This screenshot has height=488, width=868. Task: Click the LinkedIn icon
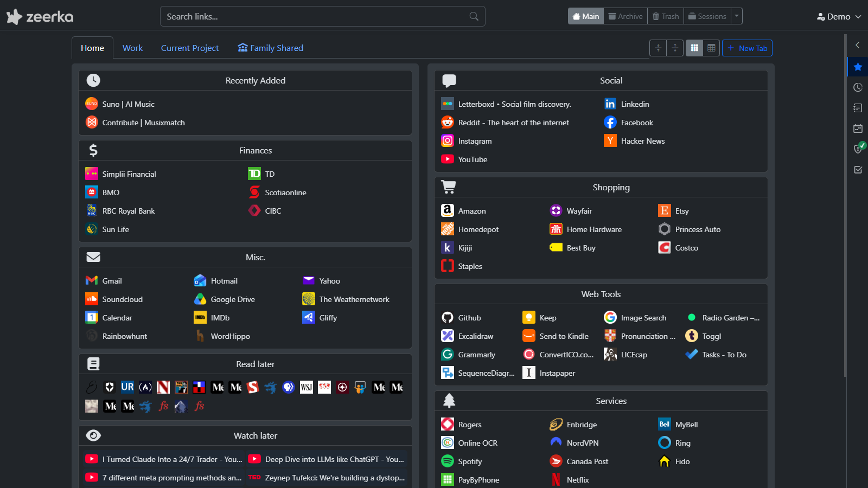(610, 104)
